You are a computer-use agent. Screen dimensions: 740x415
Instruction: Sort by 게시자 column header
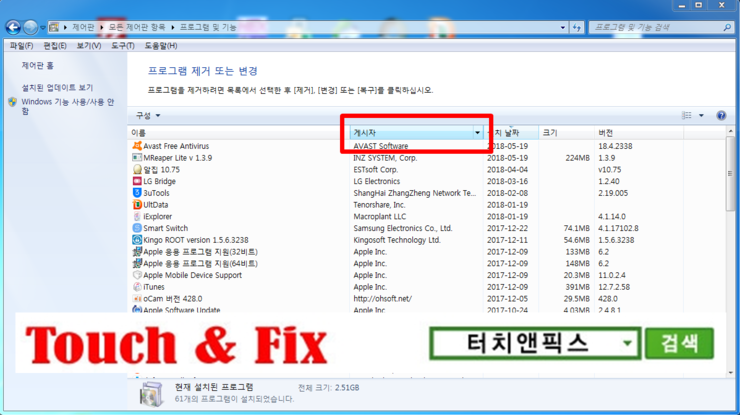pyautogui.click(x=411, y=133)
